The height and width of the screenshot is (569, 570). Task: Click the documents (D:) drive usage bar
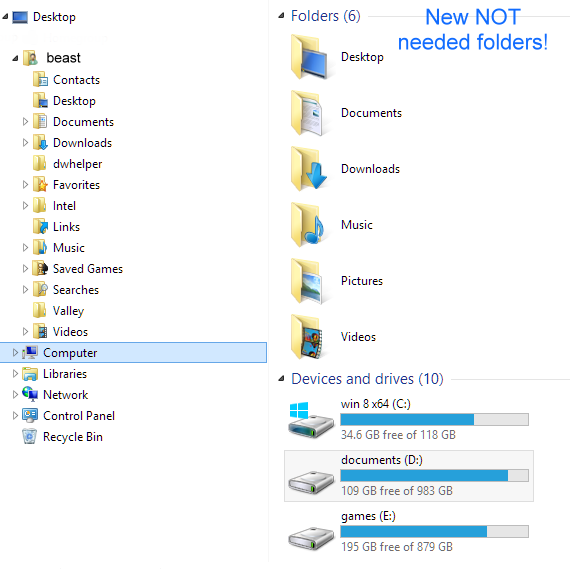[x=434, y=476]
